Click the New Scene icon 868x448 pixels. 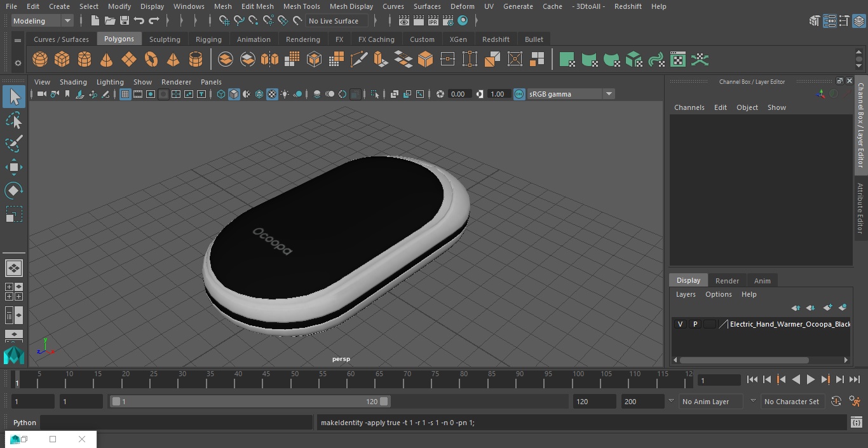95,21
